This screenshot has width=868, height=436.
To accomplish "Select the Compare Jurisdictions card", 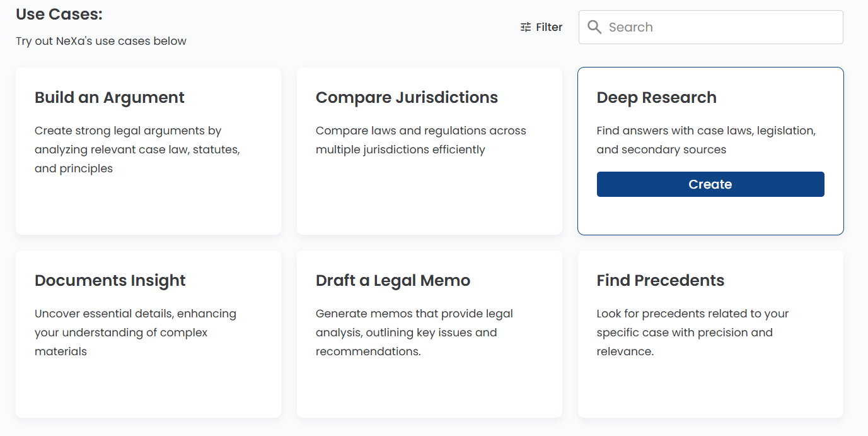I will pos(429,151).
